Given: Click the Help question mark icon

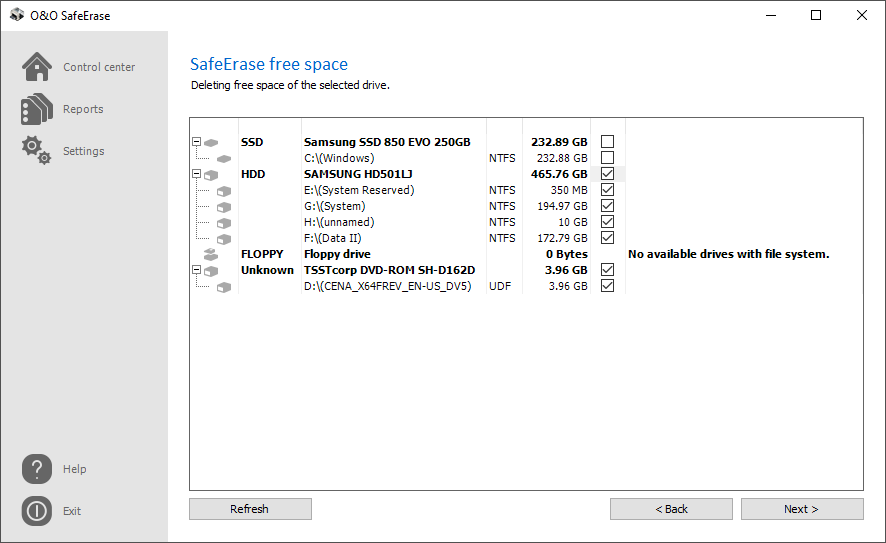Looking at the screenshot, I should [37, 468].
